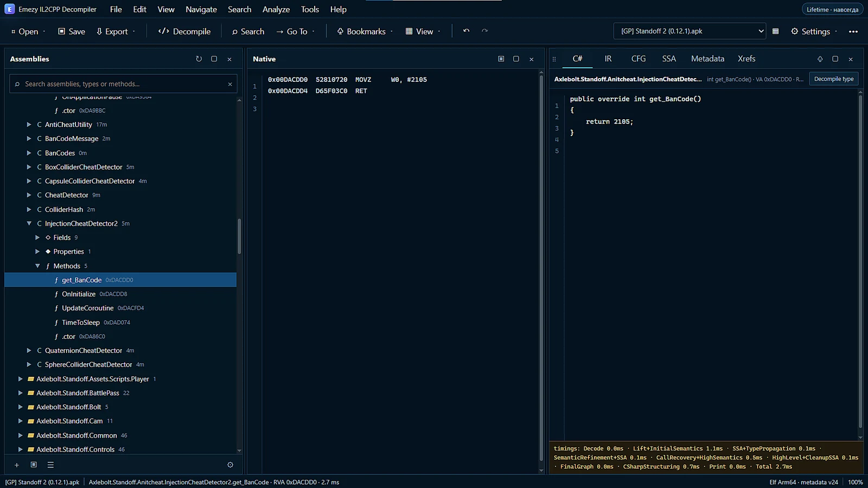
Task: Maximize the Native panel
Action: click(516, 59)
